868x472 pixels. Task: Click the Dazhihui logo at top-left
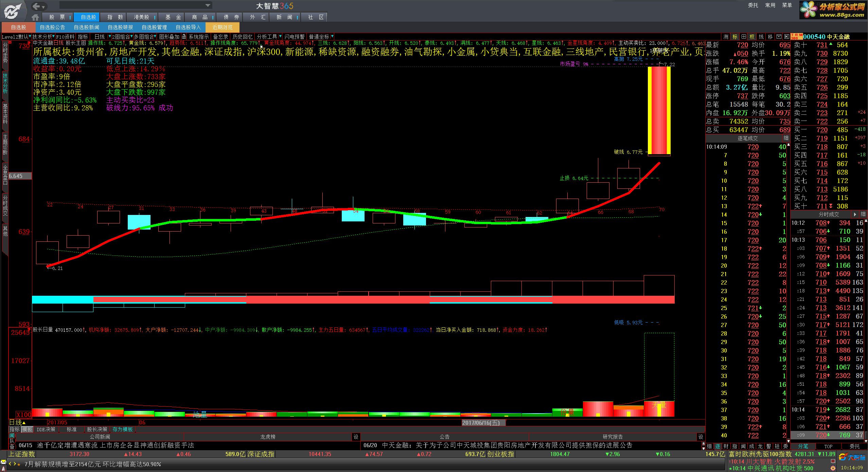(x=13, y=11)
